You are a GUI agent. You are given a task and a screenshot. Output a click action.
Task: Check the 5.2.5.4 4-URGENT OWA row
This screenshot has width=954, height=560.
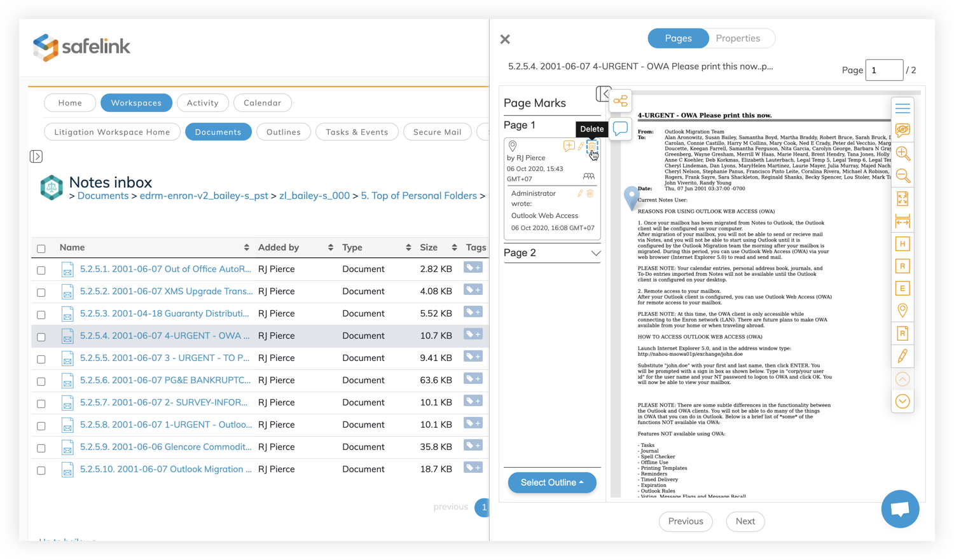[x=41, y=337]
